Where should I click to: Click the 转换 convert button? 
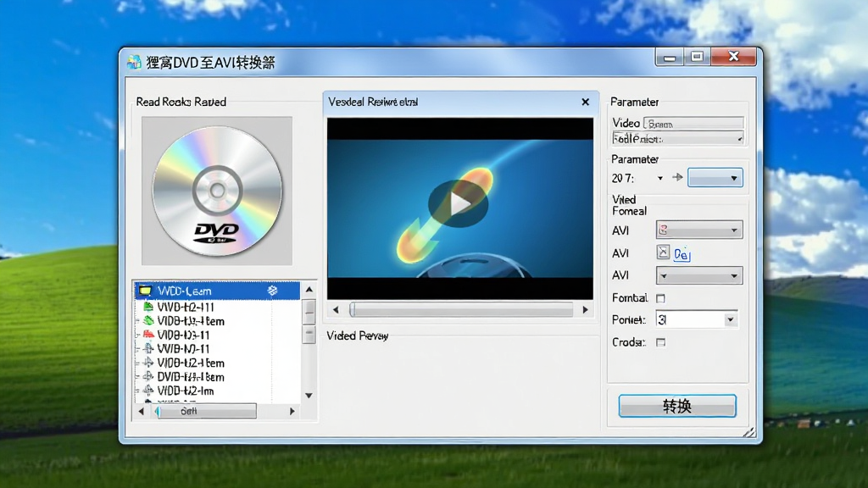click(x=677, y=406)
